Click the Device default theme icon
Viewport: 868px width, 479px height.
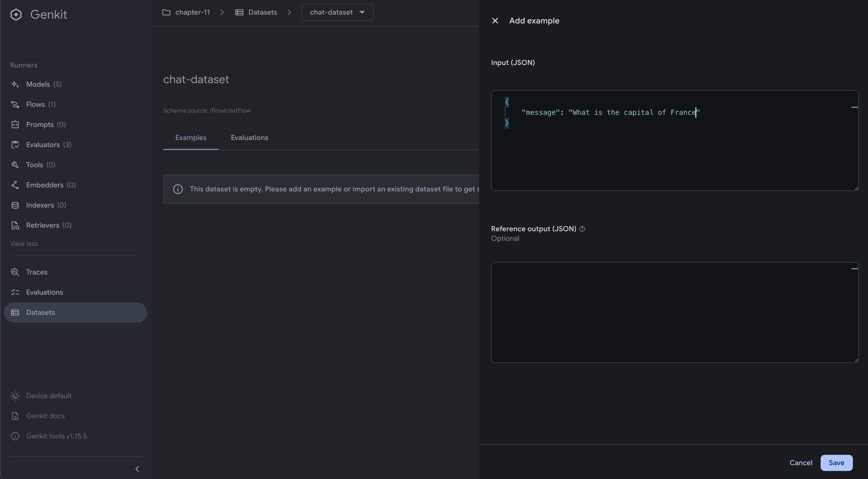pyautogui.click(x=15, y=396)
